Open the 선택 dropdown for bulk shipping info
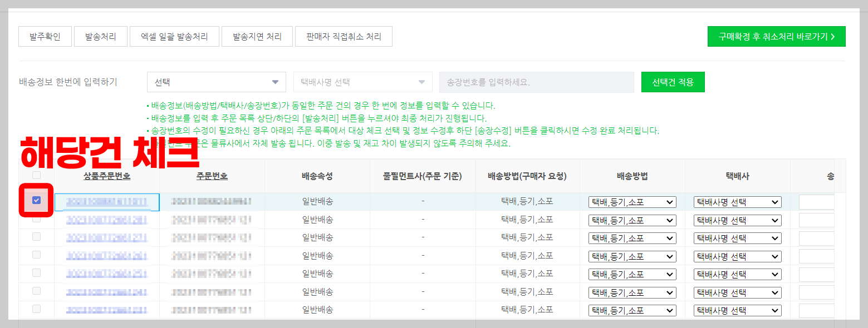Viewport: 868px width, 328px height. point(216,81)
